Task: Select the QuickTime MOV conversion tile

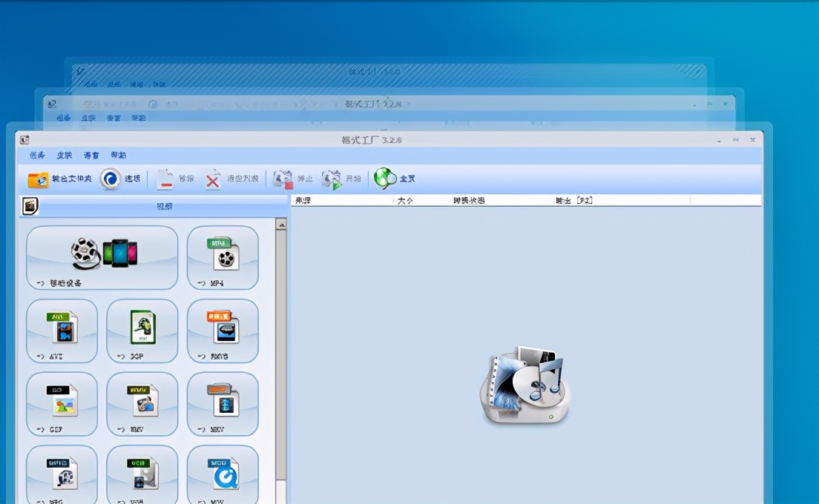Action: pos(223,474)
